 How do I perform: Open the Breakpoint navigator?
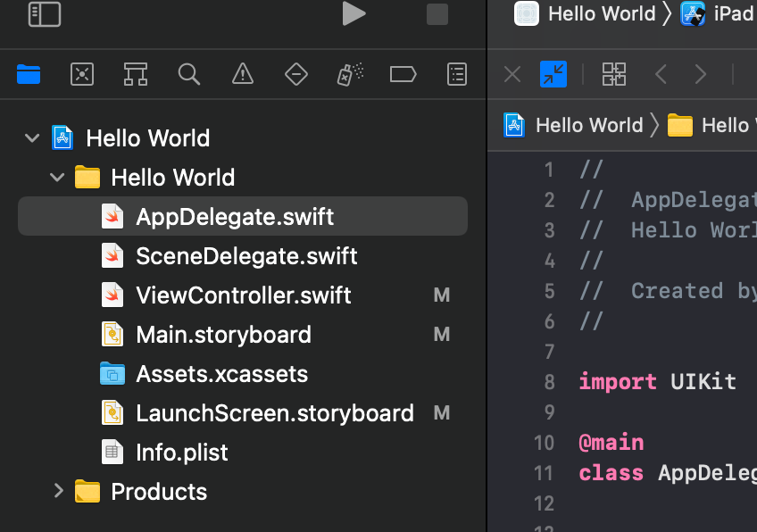[403, 74]
